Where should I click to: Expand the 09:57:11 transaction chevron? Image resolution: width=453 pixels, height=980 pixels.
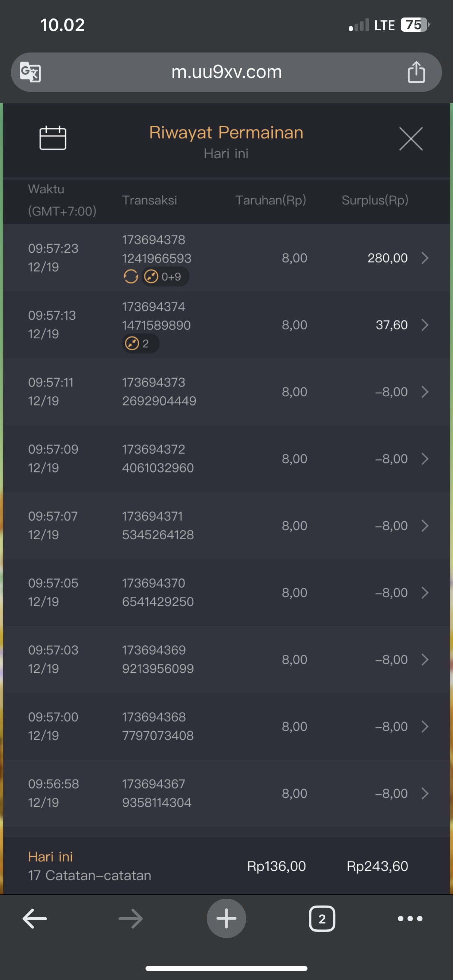tap(425, 392)
